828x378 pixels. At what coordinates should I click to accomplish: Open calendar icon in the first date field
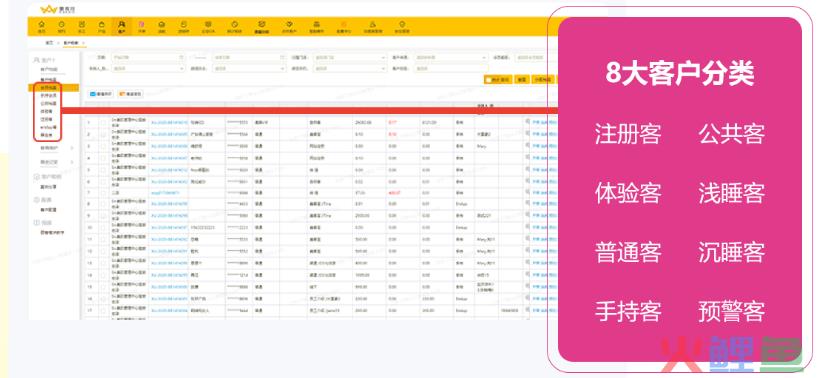181,57
